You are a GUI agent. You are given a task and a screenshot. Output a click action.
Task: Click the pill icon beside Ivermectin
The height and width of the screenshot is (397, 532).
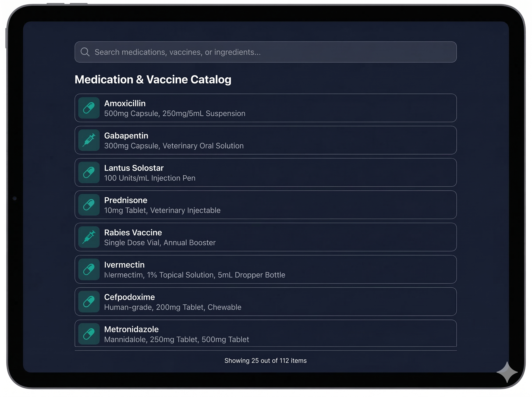[x=88, y=269]
